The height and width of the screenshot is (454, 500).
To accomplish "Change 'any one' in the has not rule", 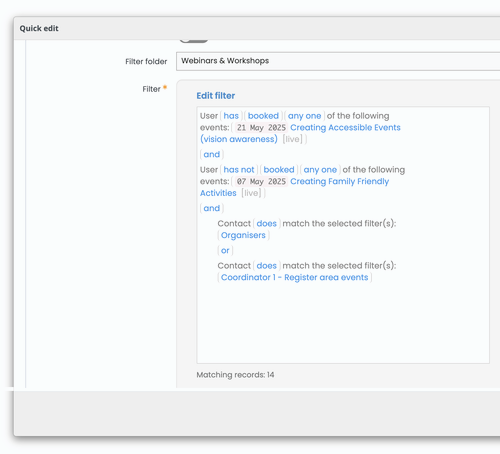I will pos(320,170).
